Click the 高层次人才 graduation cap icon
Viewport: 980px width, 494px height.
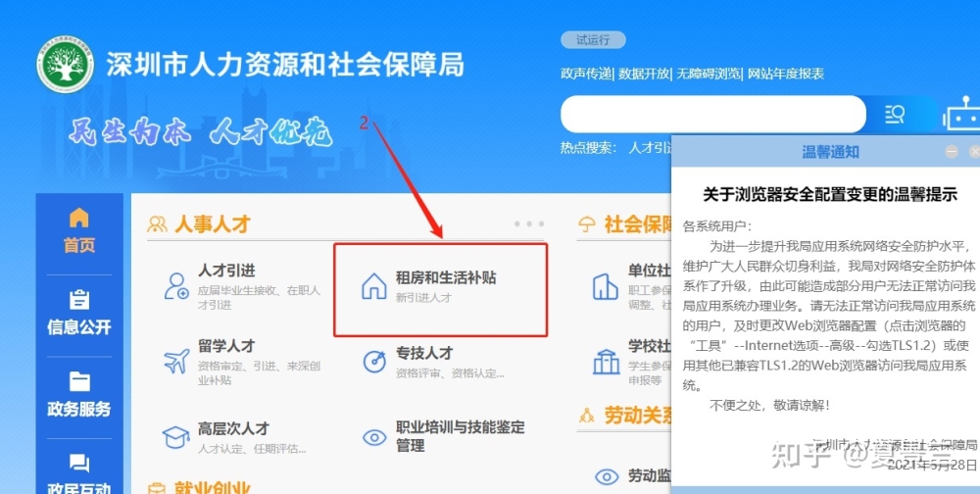[x=175, y=437]
